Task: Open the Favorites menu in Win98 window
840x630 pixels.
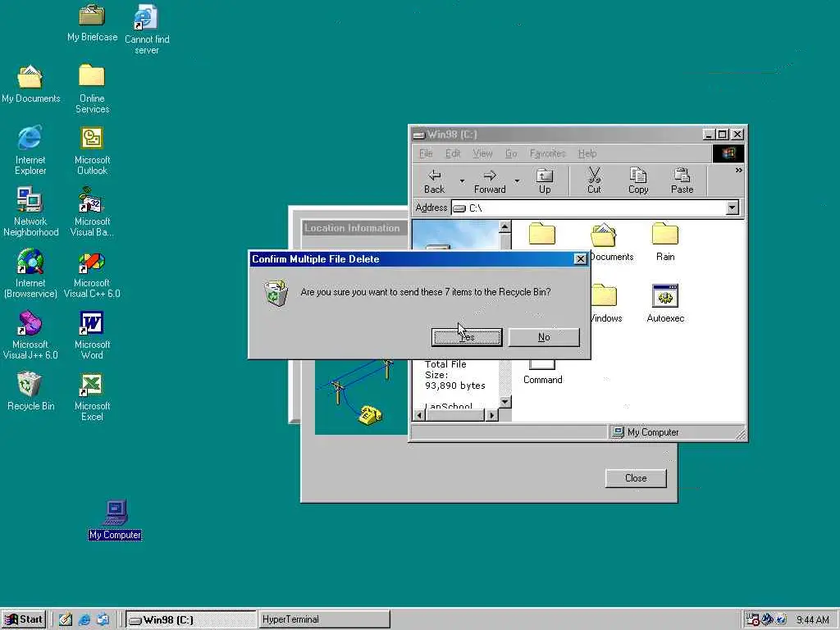Action: pyautogui.click(x=547, y=153)
